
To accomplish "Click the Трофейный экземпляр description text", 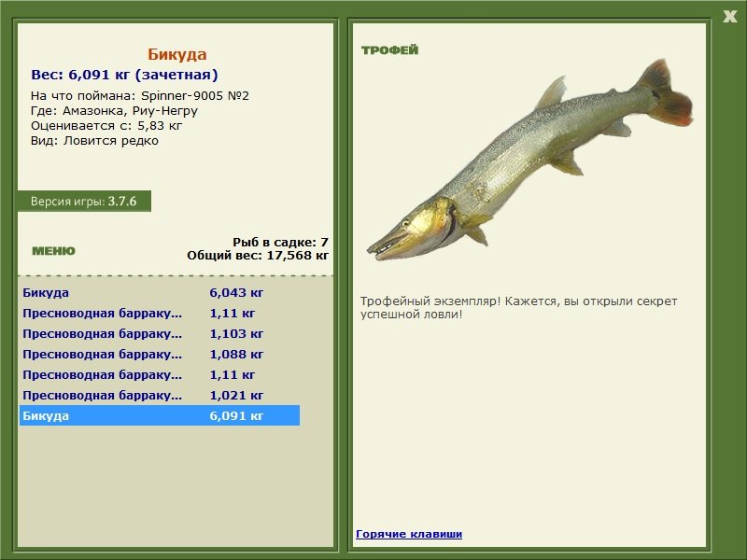I will [518, 308].
